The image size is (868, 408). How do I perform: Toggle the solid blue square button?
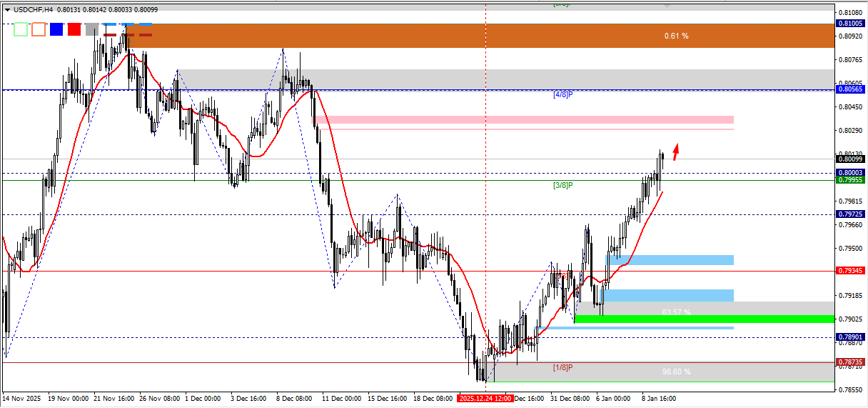tap(56, 29)
